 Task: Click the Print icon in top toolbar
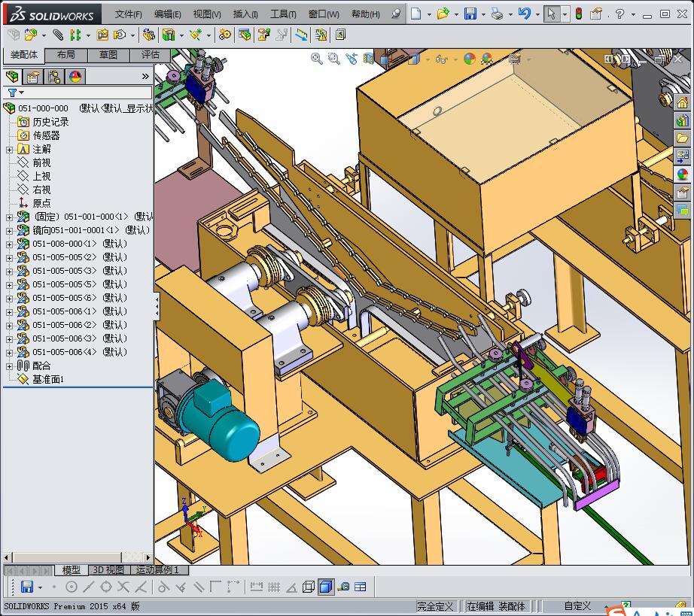(496, 14)
